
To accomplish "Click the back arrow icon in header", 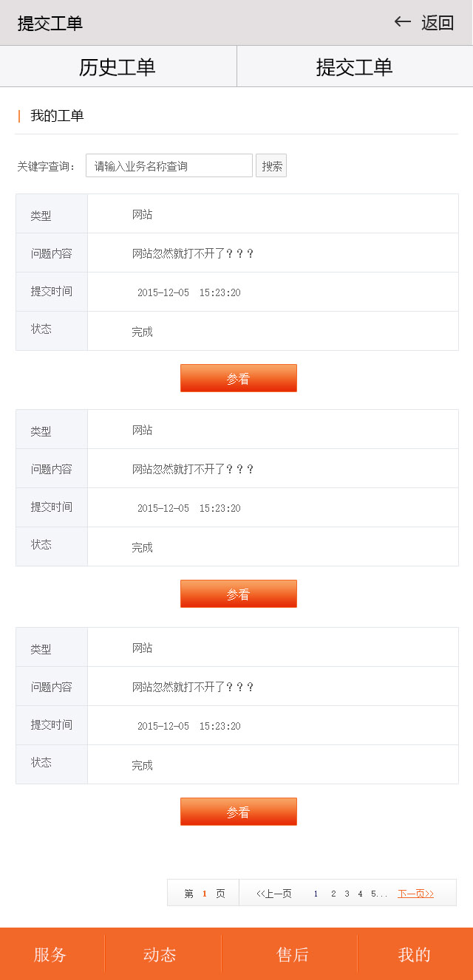I will (402, 22).
